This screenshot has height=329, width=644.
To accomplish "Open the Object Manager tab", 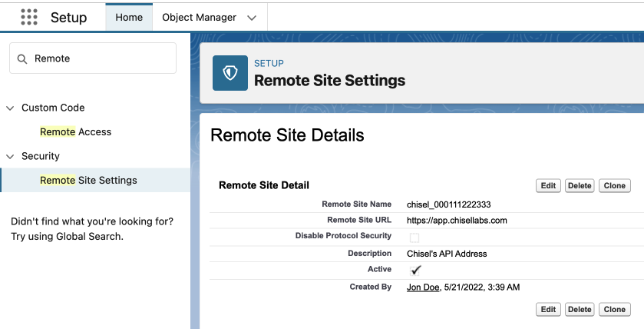I will click(x=200, y=17).
